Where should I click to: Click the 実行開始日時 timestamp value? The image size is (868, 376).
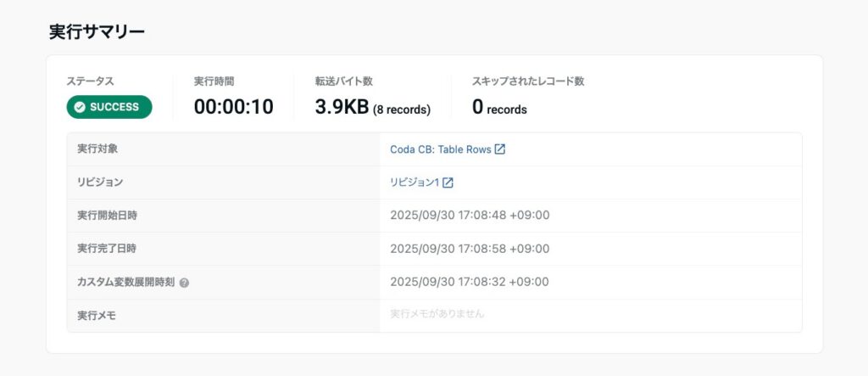coord(470,216)
